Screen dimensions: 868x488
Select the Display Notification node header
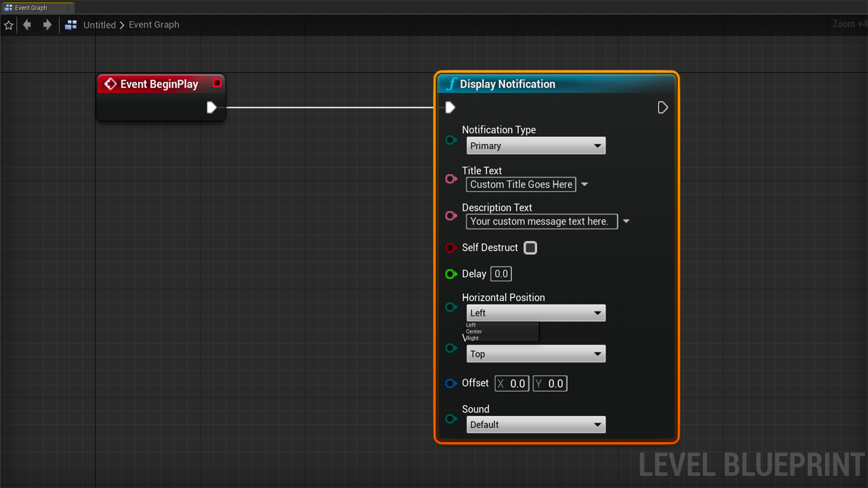(556, 84)
